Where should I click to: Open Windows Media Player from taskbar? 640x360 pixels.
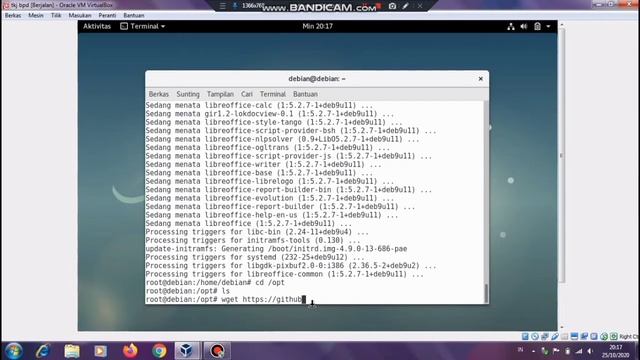click(x=100, y=351)
